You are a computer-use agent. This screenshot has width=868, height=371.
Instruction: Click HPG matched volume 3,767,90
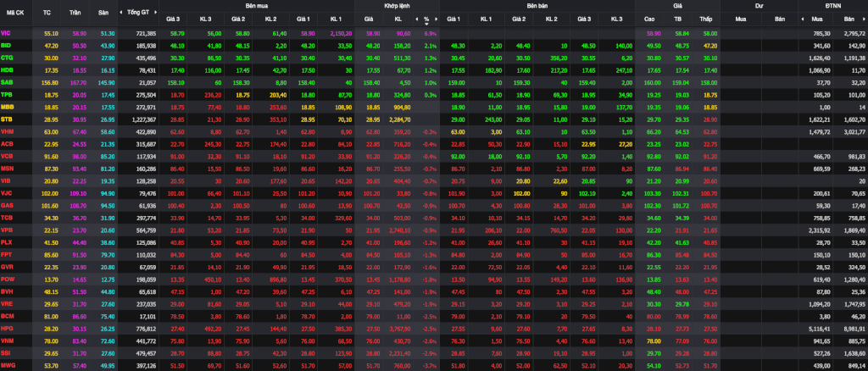(400, 328)
